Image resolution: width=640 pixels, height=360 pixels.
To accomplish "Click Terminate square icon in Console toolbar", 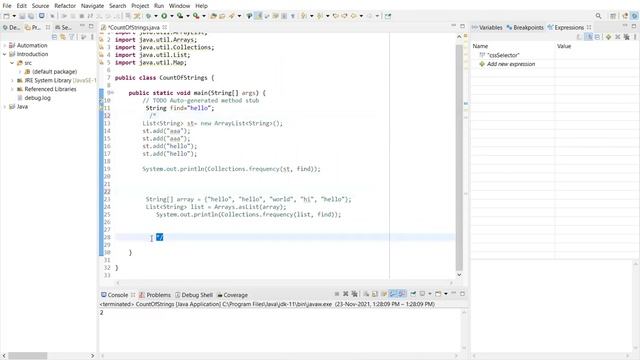I will (x=337, y=294).
